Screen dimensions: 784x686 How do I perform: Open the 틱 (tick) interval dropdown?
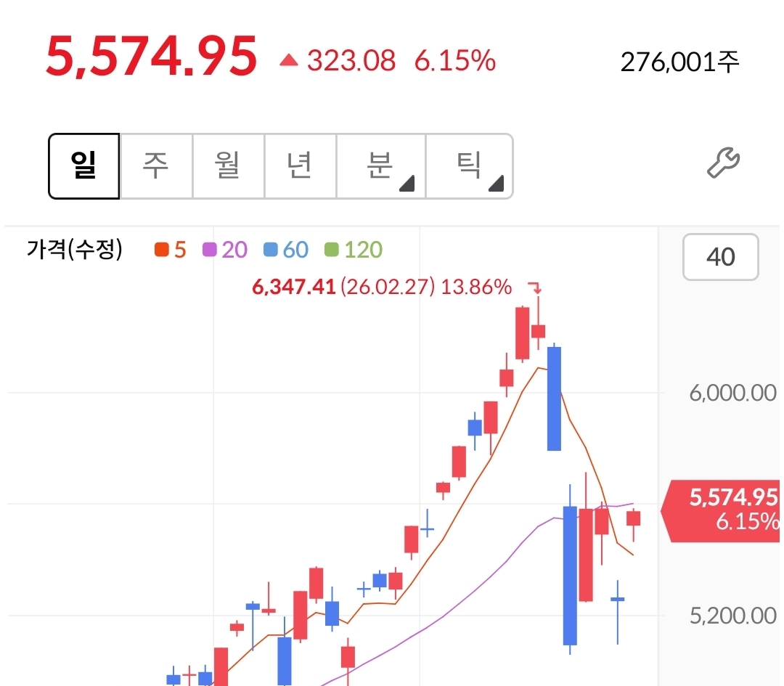pos(469,166)
